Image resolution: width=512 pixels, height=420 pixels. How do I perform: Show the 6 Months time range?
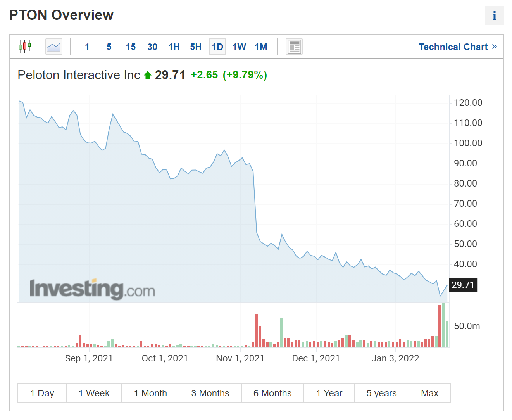pos(272,393)
